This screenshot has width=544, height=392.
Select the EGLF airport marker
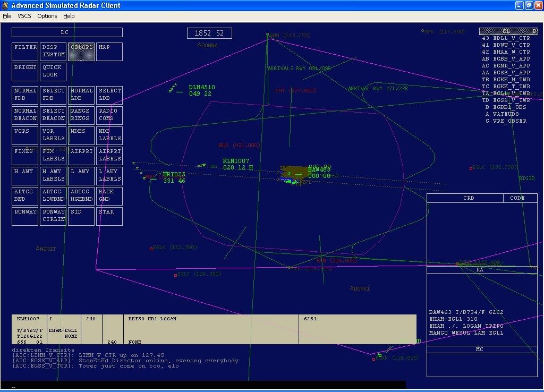click(x=175, y=275)
